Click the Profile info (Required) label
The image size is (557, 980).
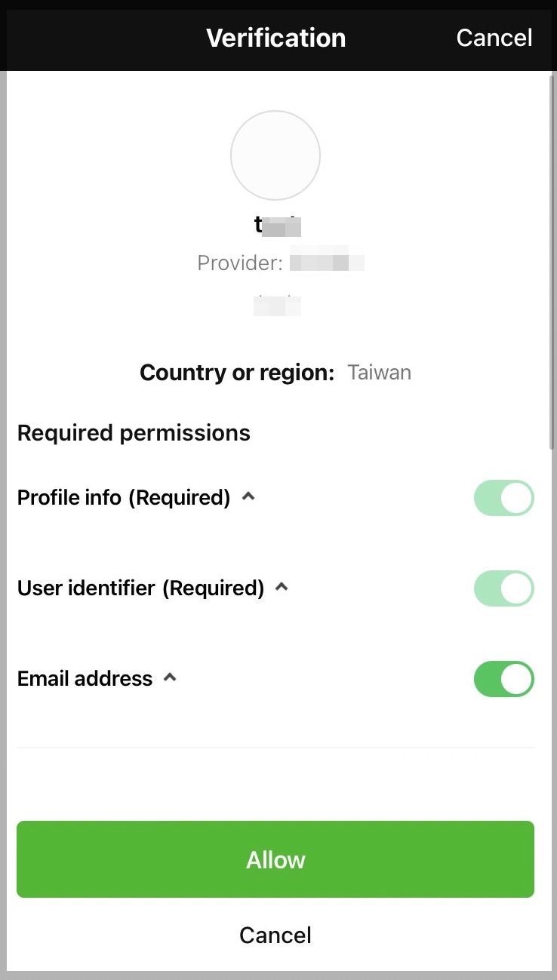pyautogui.click(x=124, y=498)
